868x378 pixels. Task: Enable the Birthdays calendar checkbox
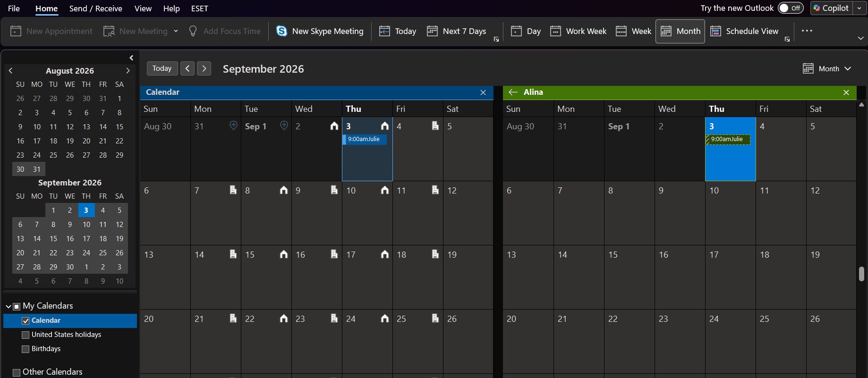(x=26, y=349)
